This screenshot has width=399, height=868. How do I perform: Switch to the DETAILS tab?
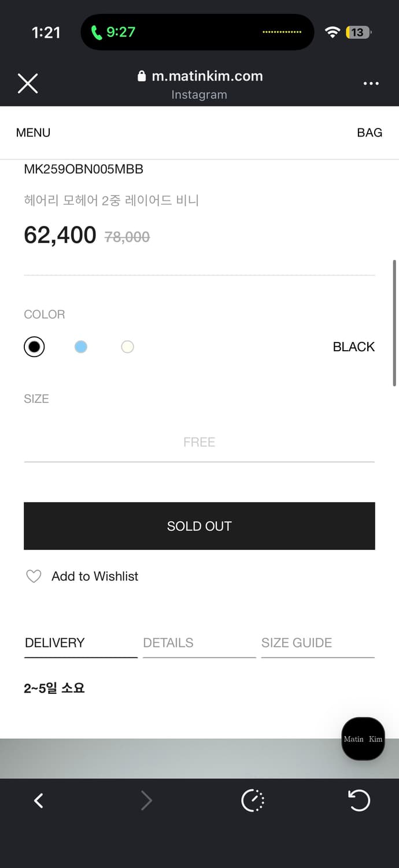168,643
